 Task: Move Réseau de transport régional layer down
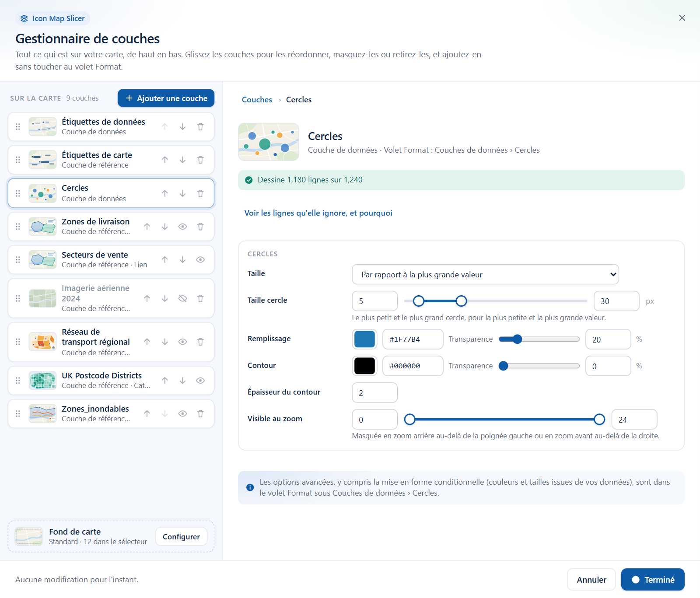165,342
